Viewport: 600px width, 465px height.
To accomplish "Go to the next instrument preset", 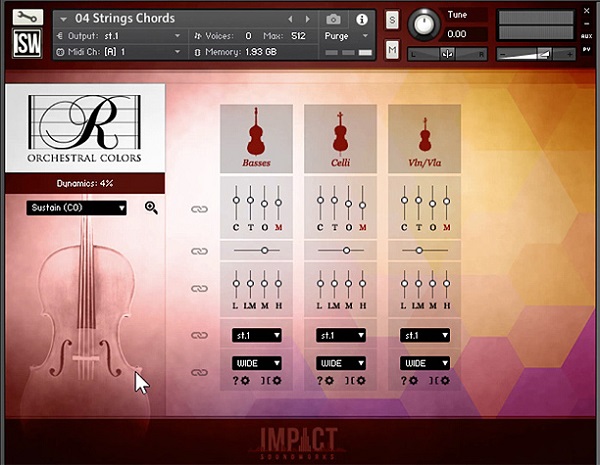I will pyautogui.click(x=307, y=19).
